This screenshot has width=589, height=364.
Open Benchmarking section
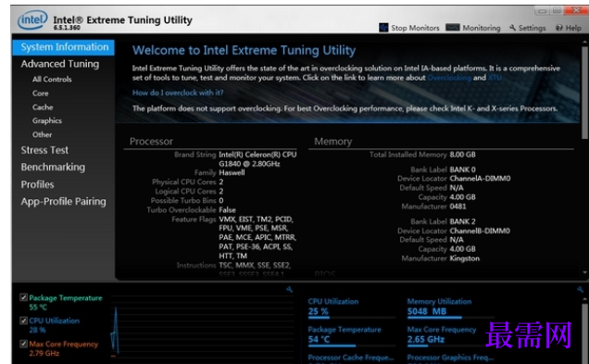click(x=53, y=167)
